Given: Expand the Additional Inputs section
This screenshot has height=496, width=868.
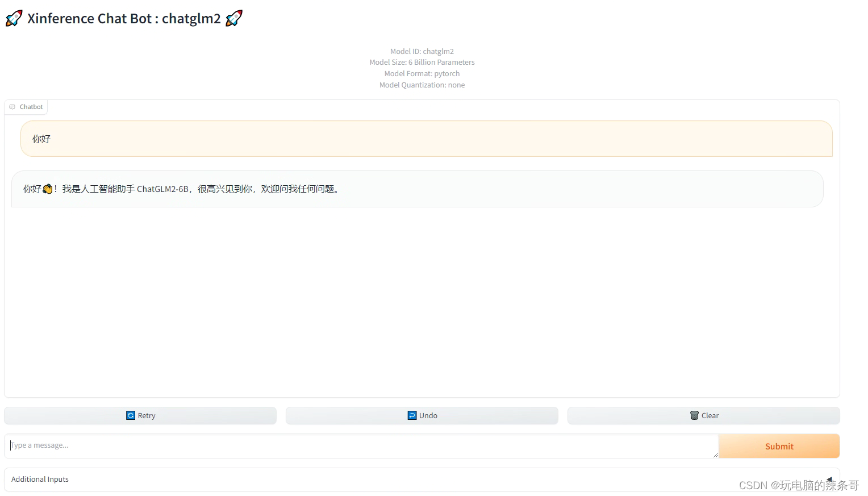Looking at the screenshot, I should pos(422,480).
